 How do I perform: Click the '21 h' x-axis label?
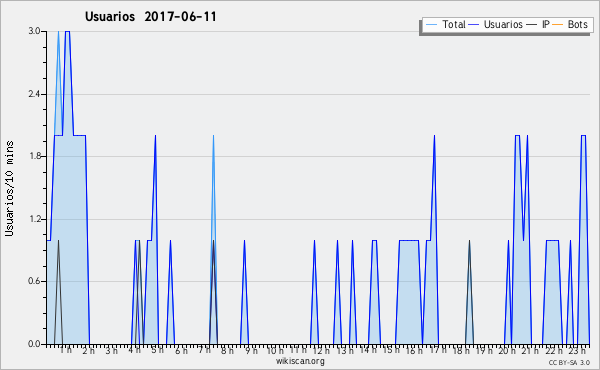530,350
